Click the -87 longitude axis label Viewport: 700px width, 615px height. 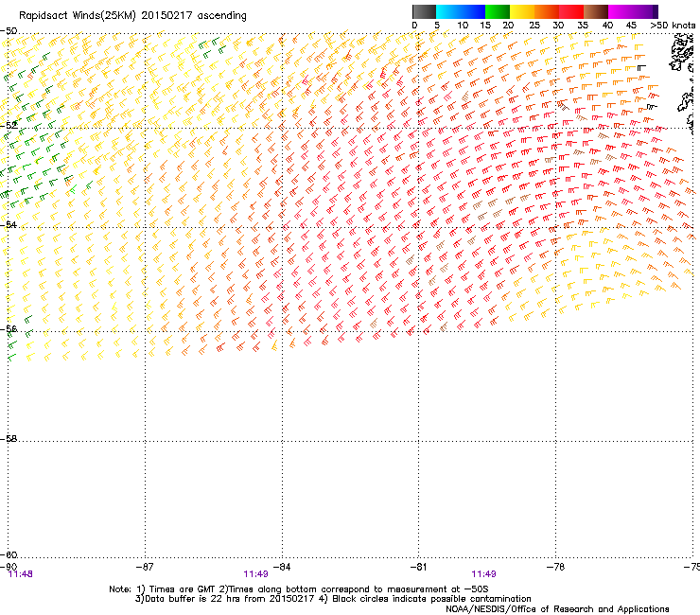tap(145, 567)
